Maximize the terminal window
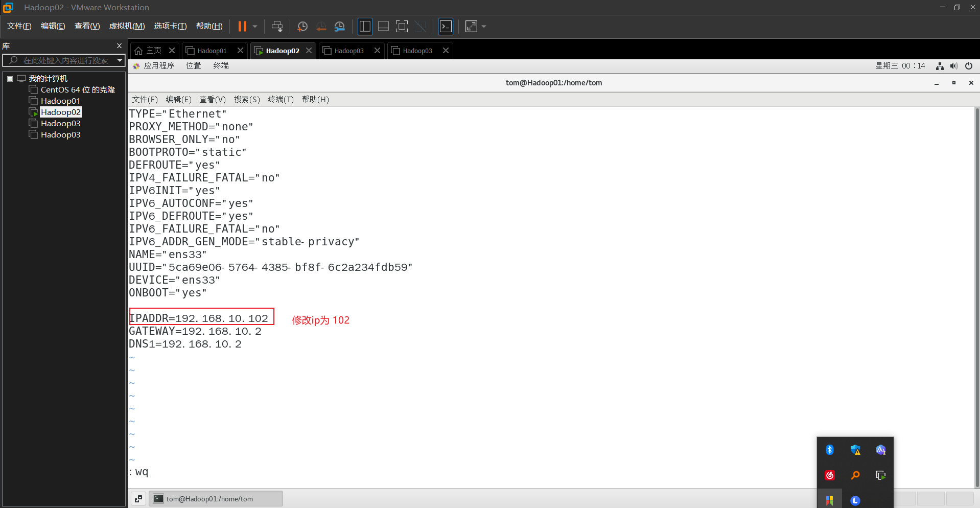980x508 pixels. 954,83
